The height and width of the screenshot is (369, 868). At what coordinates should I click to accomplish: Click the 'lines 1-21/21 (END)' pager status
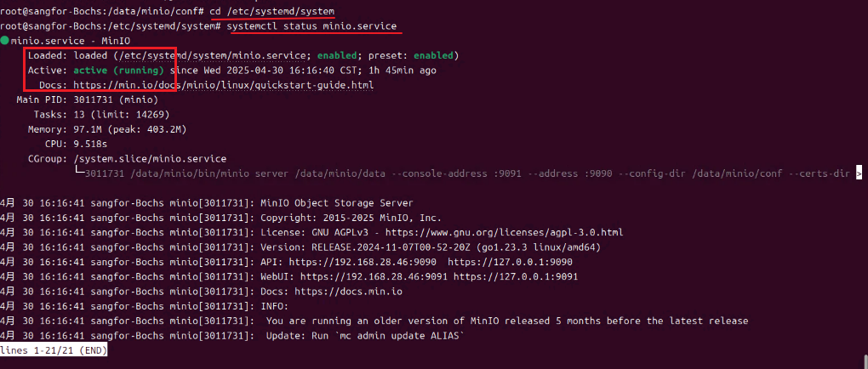[53, 350]
